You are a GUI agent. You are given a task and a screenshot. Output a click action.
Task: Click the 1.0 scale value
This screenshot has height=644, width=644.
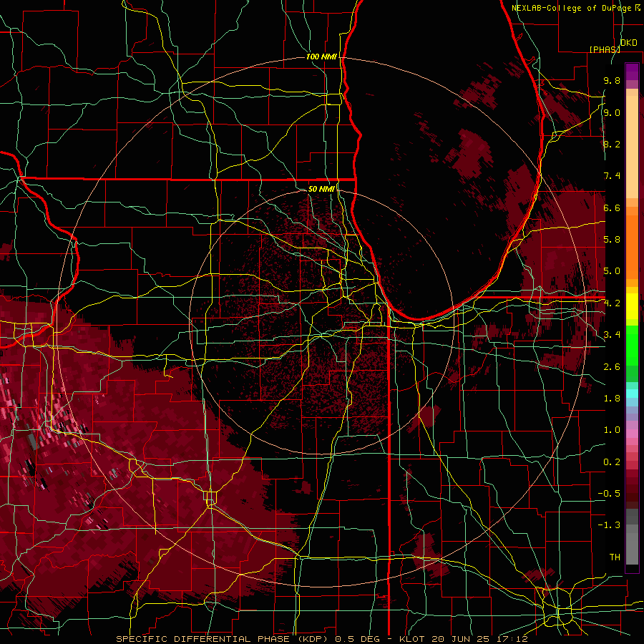point(612,430)
